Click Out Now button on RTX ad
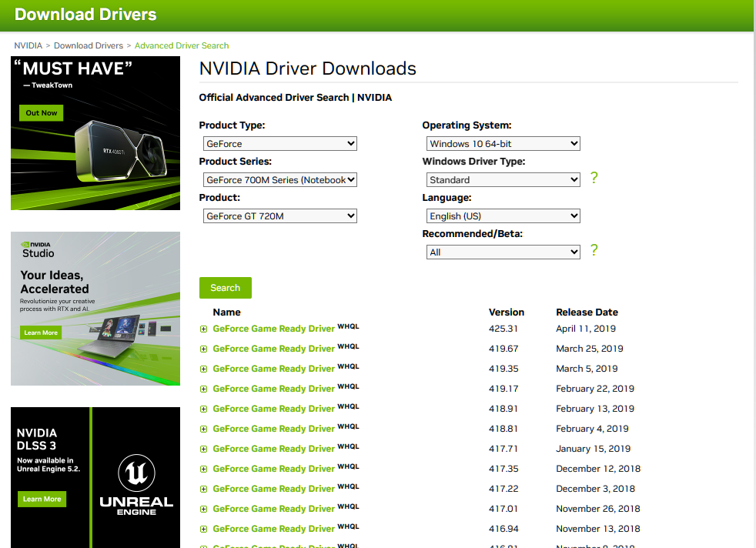The width and height of the screenshot is (756, 548). pyautogui.click(x=42, y=113)
